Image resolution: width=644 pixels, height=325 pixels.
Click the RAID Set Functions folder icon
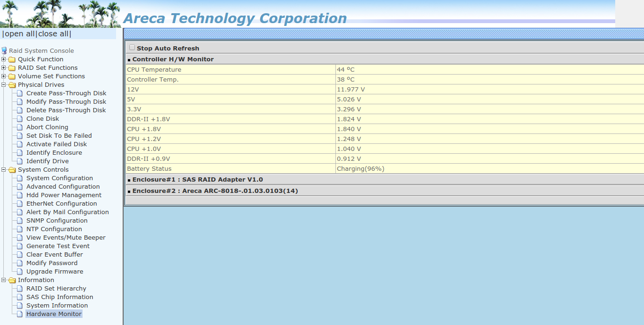point(12,68)
